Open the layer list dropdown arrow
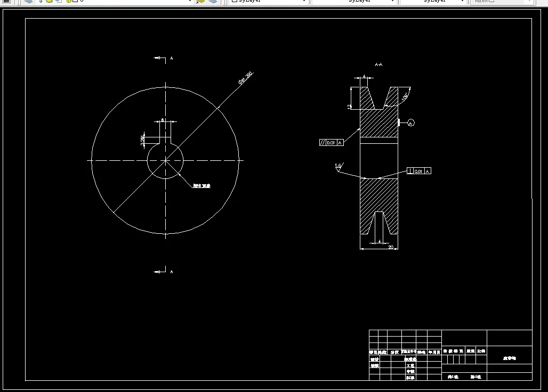The height and width of the screenshot is (392, 548). [190, 1]
